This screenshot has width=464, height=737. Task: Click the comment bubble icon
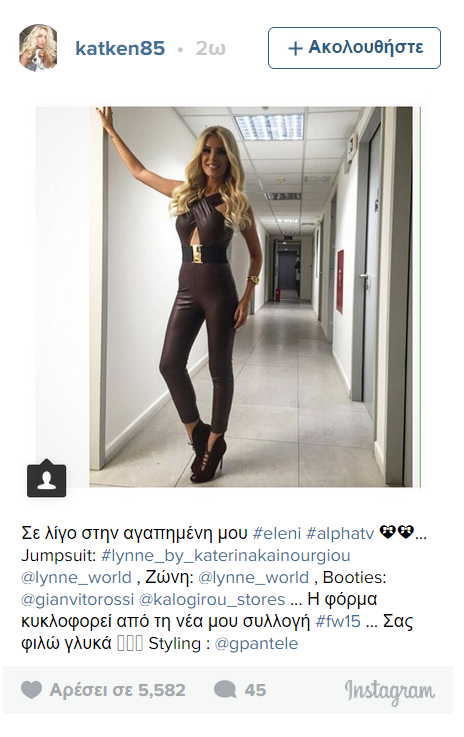point(225,690)
